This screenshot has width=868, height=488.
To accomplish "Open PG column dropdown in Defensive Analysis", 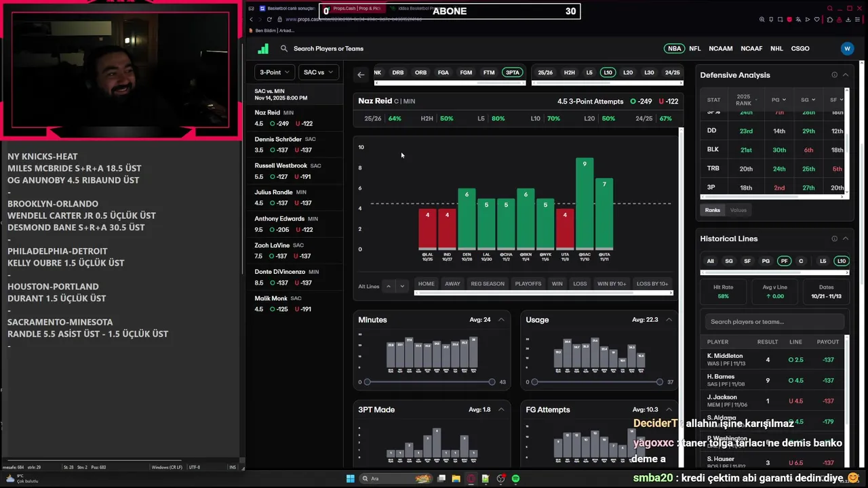I will [x=779, y=100].
